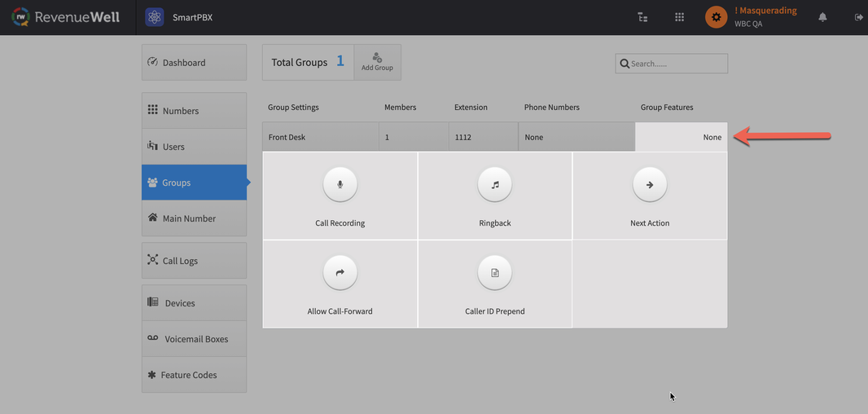The width and height of the screenshot is (868, 414).
Task: Collapse the Group Features None cell
Action: pos(681,137)
